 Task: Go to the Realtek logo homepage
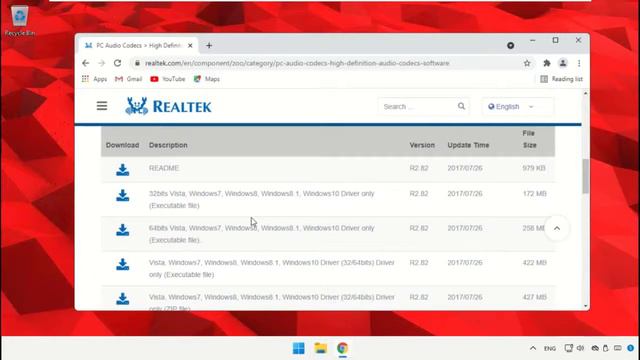168,106
